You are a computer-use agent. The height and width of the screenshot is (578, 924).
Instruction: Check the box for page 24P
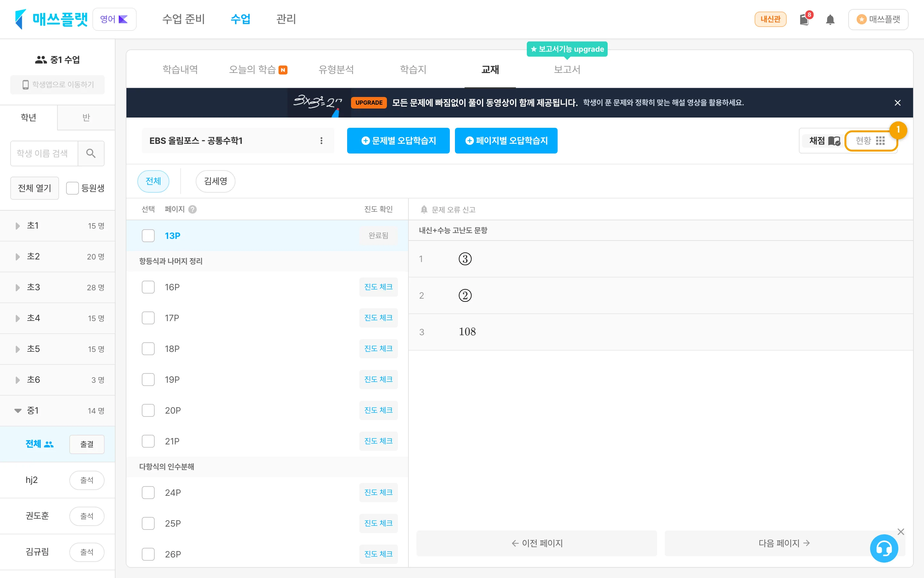(148, 493)
